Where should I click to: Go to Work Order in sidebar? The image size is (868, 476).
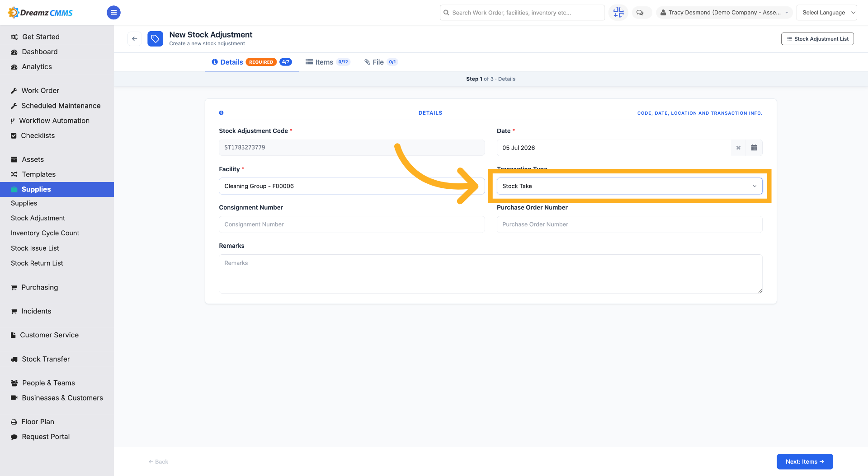(x=40, y=90)
